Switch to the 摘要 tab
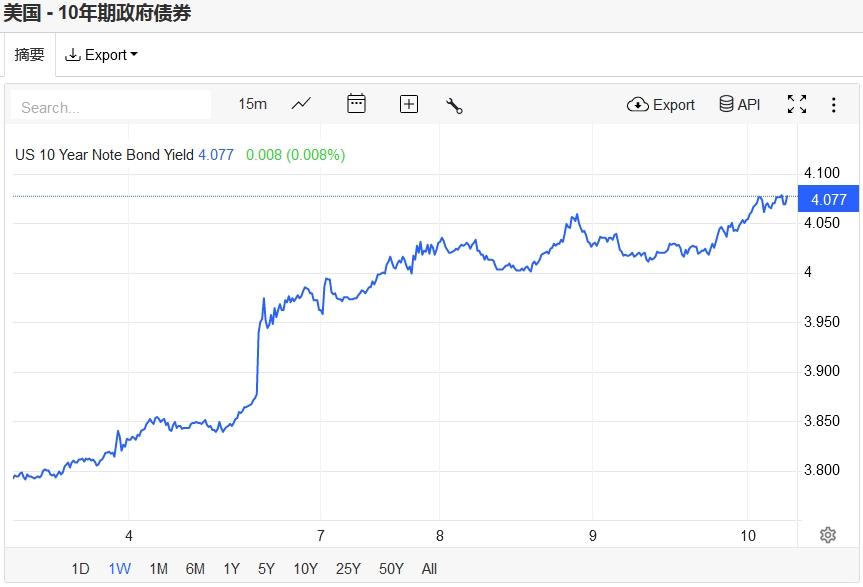Screen dimensions: 863x587 coord(30,55)
